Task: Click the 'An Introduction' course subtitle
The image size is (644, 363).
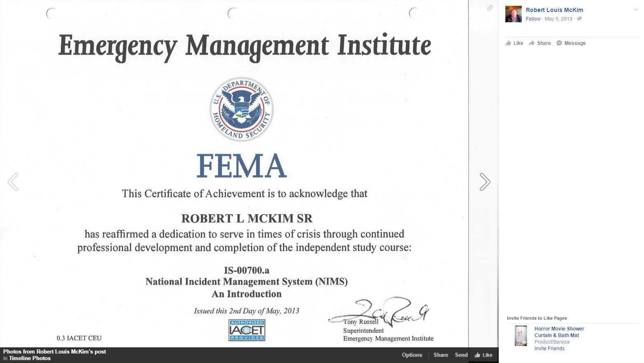Action: (x=246, y=294)
